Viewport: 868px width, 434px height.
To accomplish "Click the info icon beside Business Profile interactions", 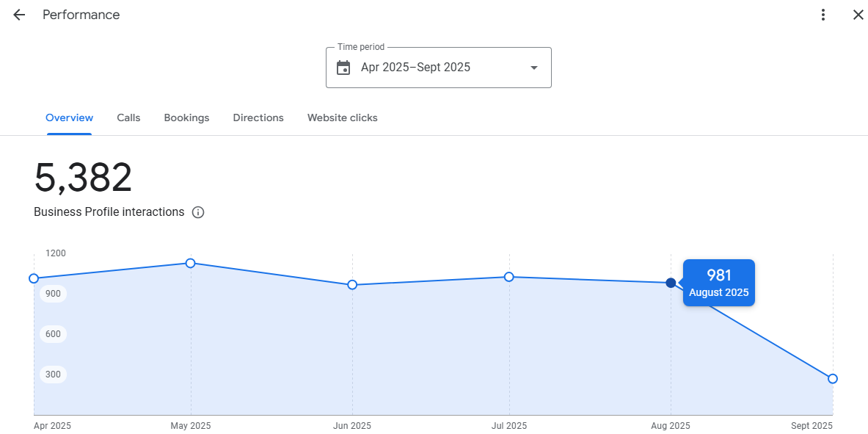I will click(x=198, y=212).
